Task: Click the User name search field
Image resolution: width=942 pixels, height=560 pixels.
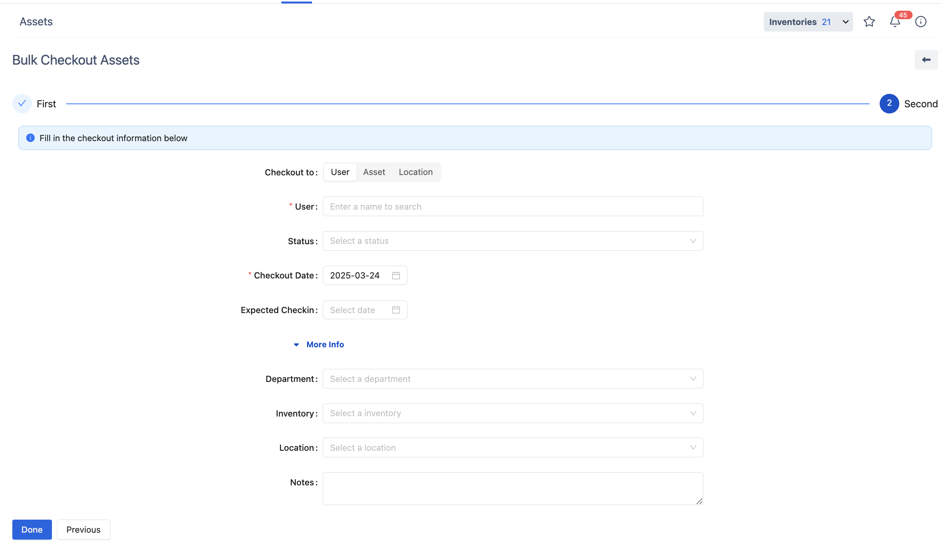Action: [x=513, y=207]
